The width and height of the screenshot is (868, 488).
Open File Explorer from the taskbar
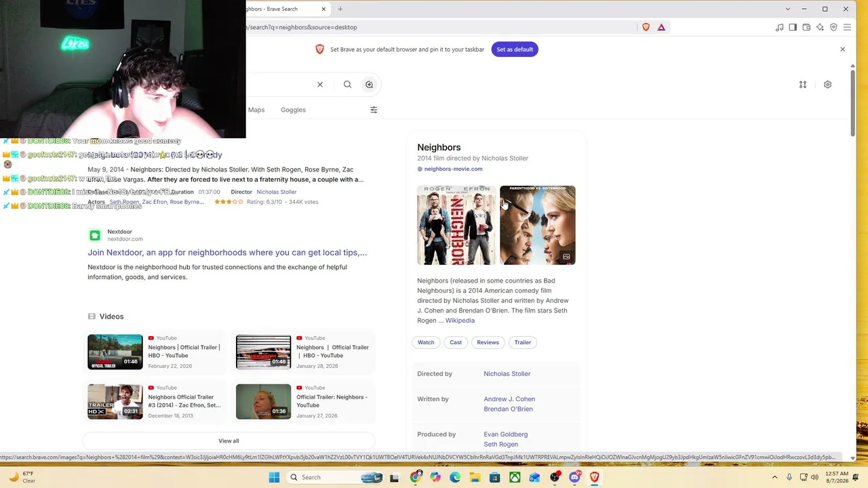pos(475,477)
